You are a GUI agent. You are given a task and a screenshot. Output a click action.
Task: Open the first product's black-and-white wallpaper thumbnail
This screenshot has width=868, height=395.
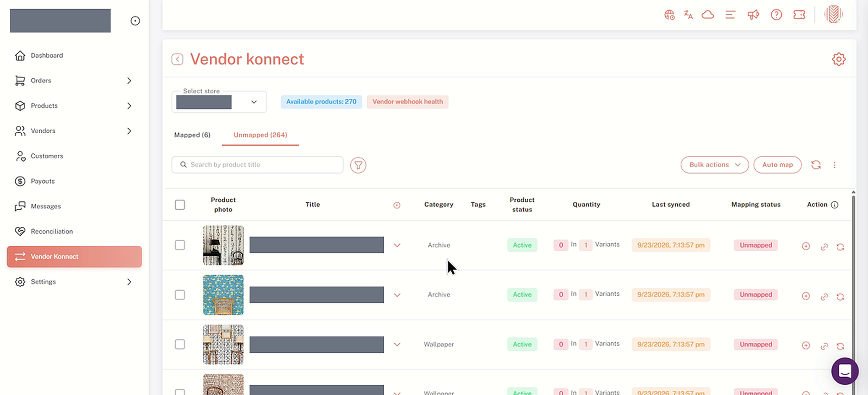[223, 245]
